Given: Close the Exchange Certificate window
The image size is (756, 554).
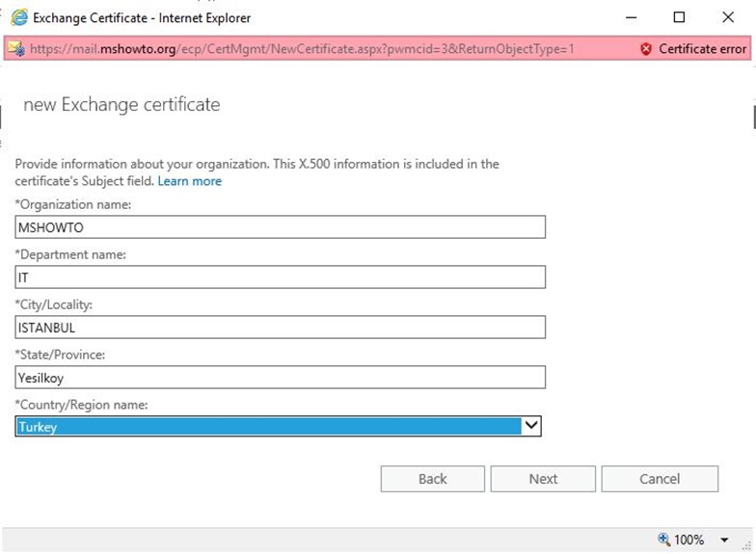Looking at the screenshot, I should pos(728,17).
